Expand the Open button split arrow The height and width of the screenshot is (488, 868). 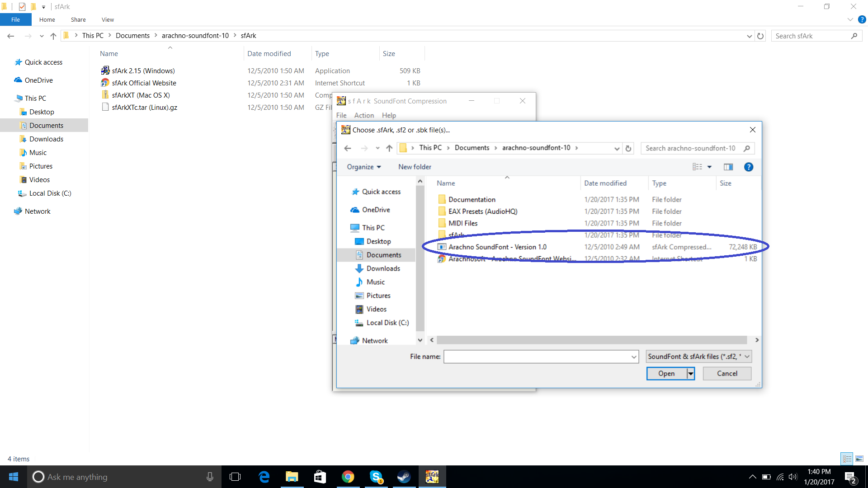click(691, 374)
